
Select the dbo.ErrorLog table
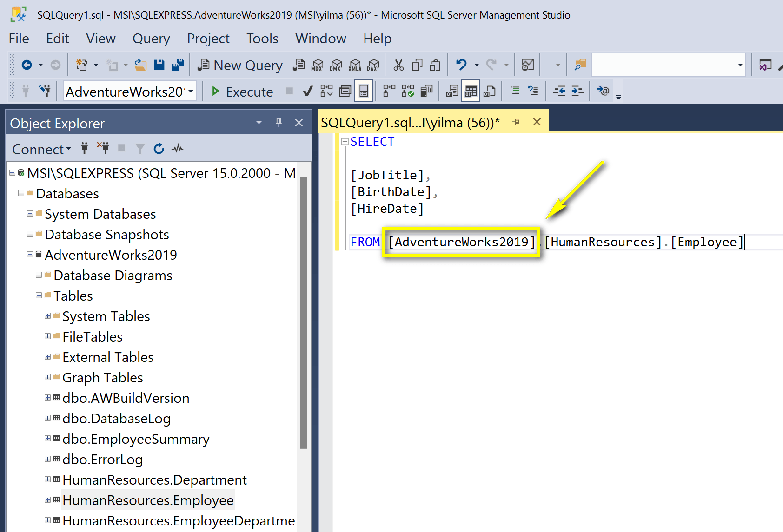(x=102, y=459)
